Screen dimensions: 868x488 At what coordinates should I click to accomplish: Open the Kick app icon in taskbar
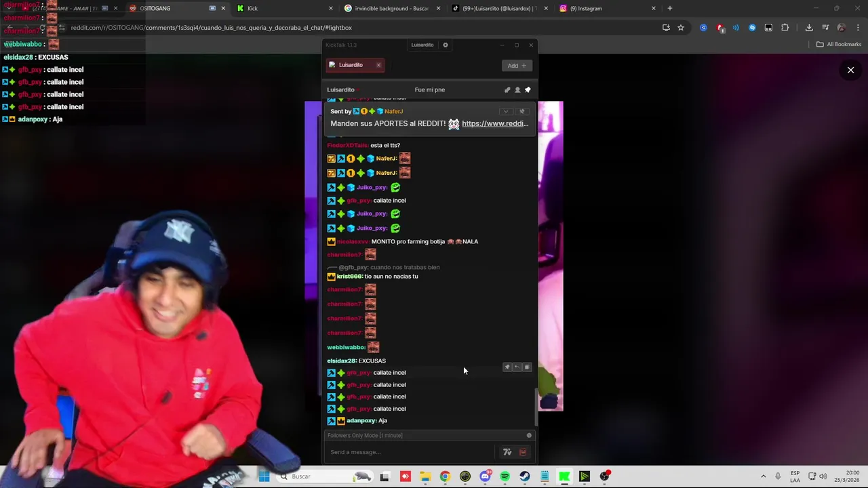(564, 476)
